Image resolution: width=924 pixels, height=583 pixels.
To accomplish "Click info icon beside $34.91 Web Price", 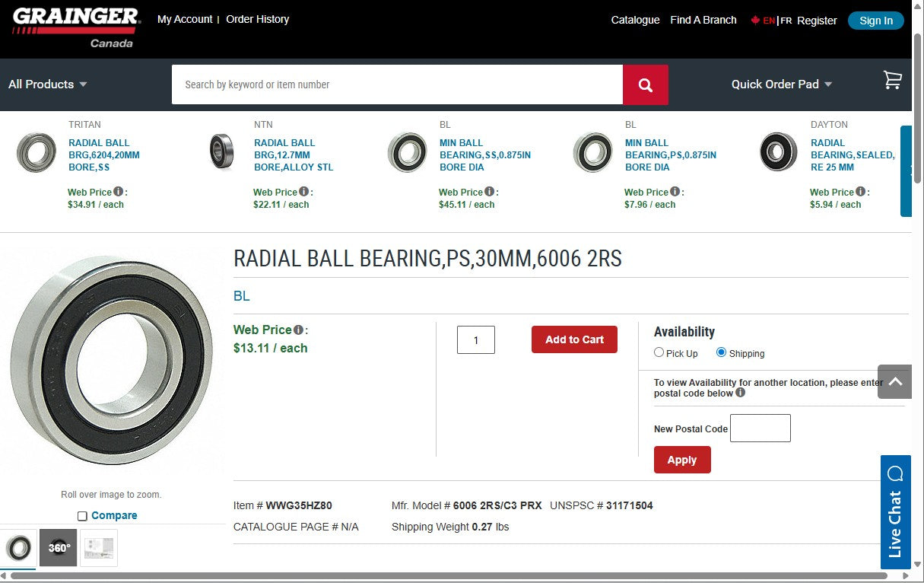I will click(x=119, y=192).
